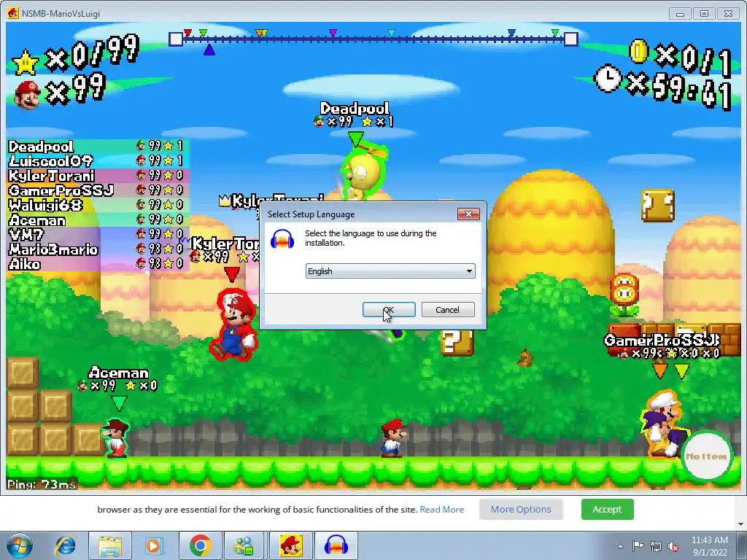
Task: Click the Deadpool name tag above player
Action: point(355,109)
